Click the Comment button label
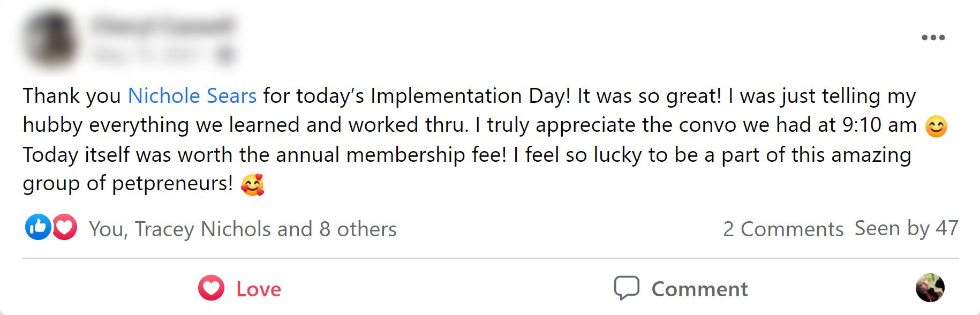The height and width of the screenshot is (315, 980). 699,289
